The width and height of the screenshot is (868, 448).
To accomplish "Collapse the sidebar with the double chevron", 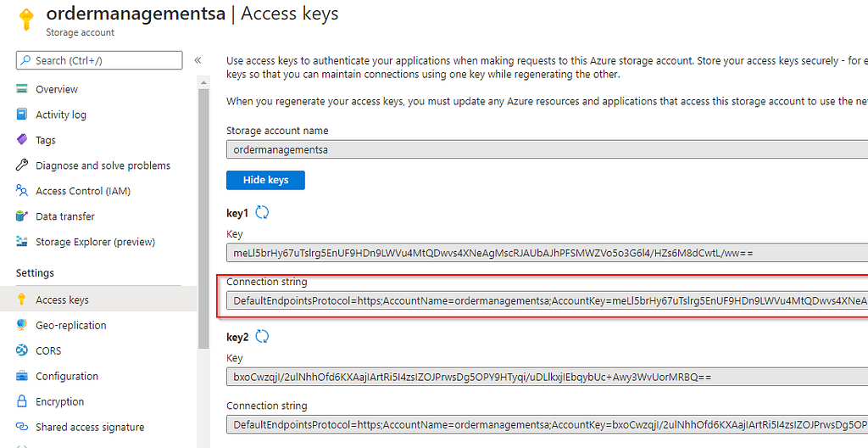I will pyautogui.click(x=198, y=60).
